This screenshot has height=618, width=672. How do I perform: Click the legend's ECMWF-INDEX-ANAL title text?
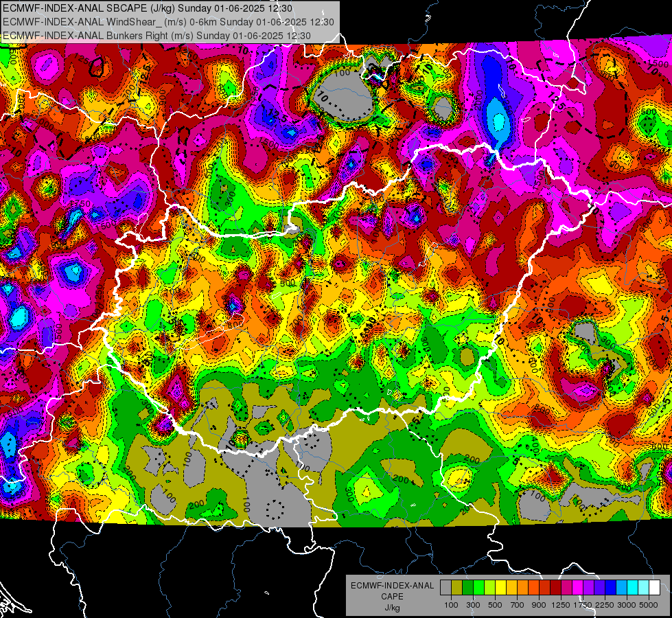pyautogui.click(x=393, y=586)
